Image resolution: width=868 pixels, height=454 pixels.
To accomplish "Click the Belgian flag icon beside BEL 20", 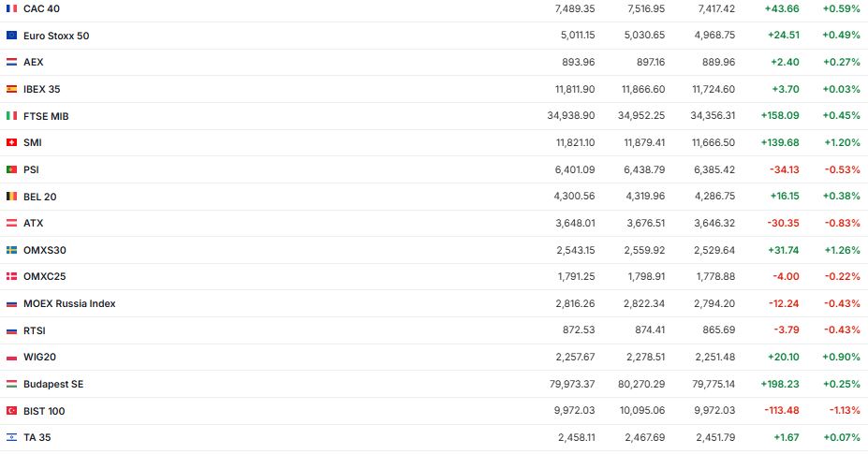I will coord(11,197).
